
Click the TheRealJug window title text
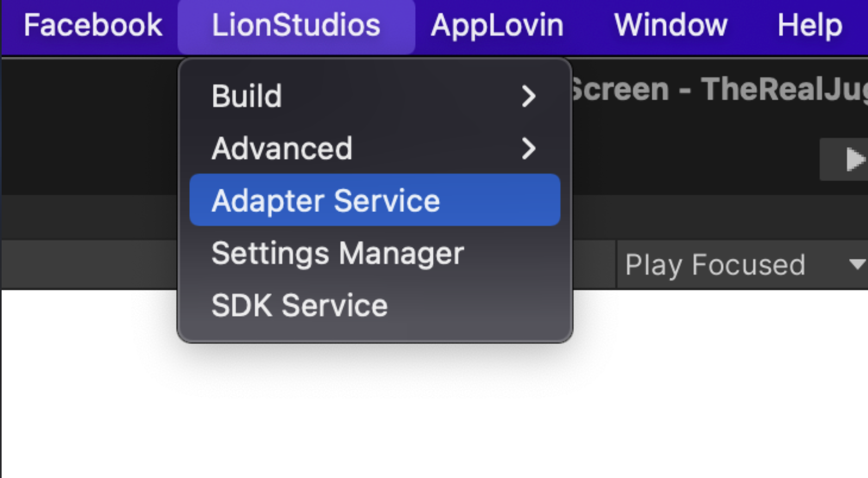click(x=785, y=89)
